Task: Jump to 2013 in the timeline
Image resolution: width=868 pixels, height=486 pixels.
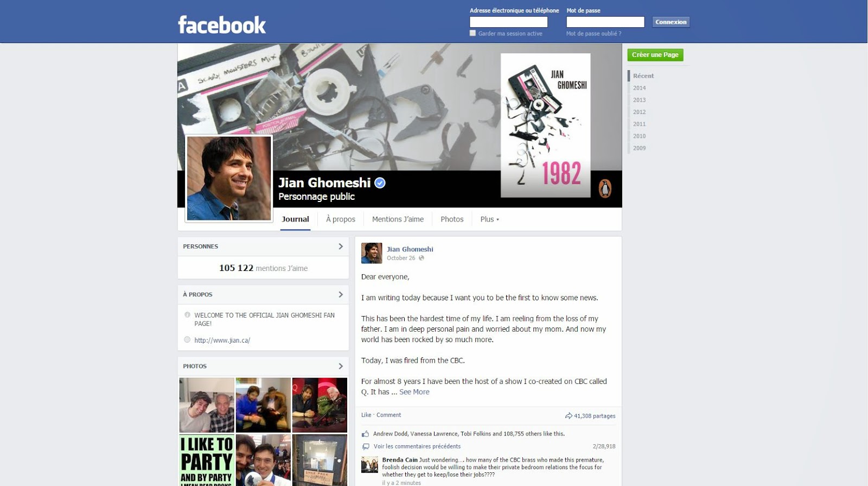Action: [x=639, y=100]
